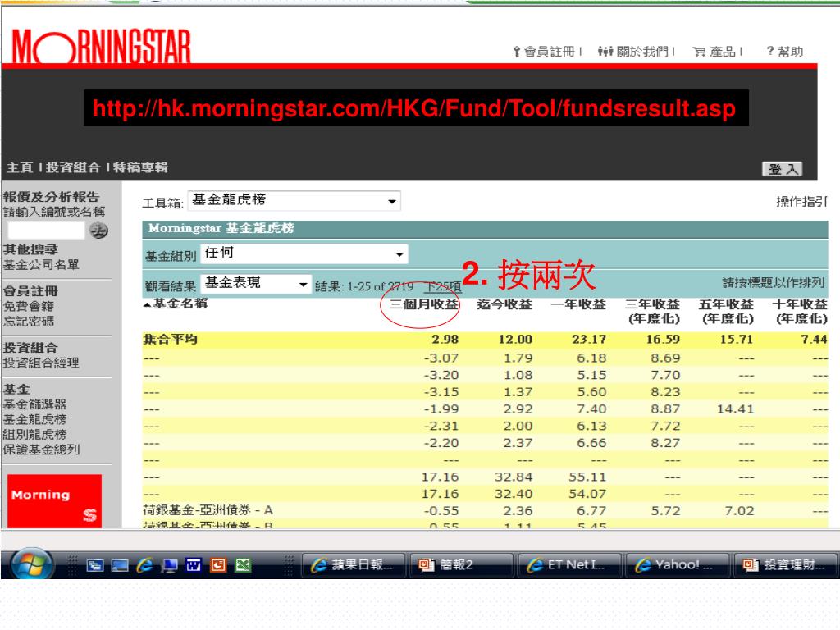This screenshot has height=630, width=840.
Task: Open 組別龍虎榜 sidebar link
Action: tap(34, 435)
